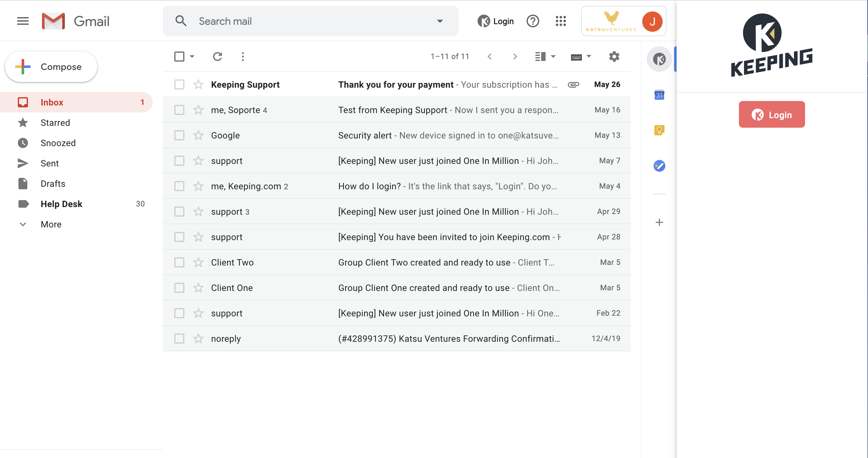Open the account avatar J
The image size is (868, 458).
tap(652, 21)
